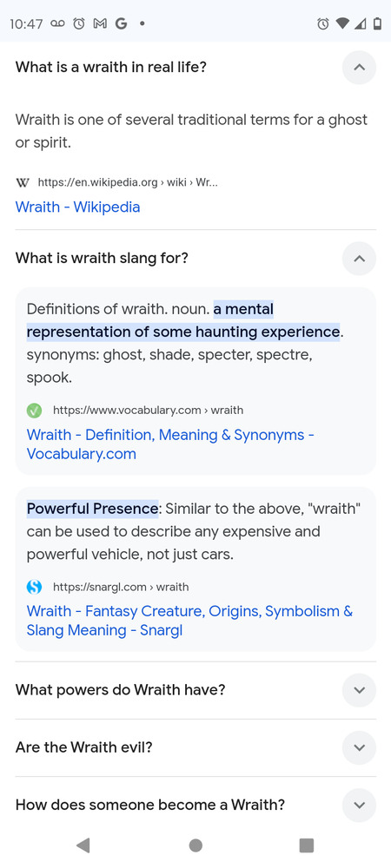
Task: Tap the Android home circle button
Action: click(195, 845)
